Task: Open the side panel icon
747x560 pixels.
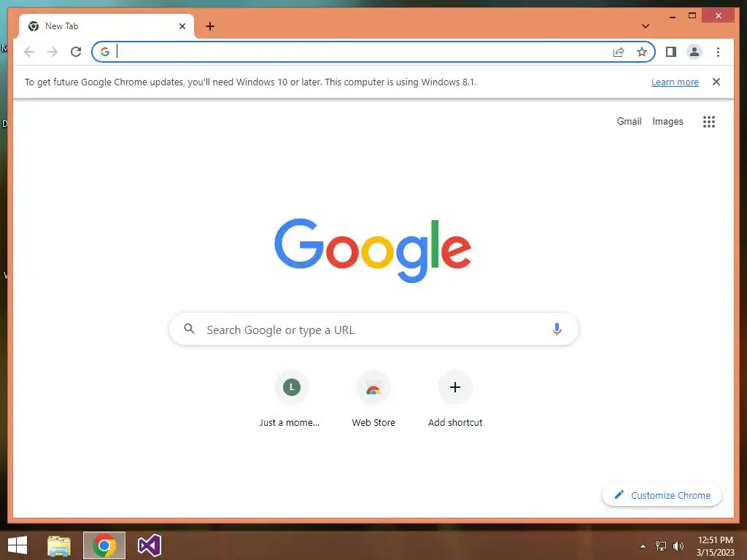Action: click(671, 52)
